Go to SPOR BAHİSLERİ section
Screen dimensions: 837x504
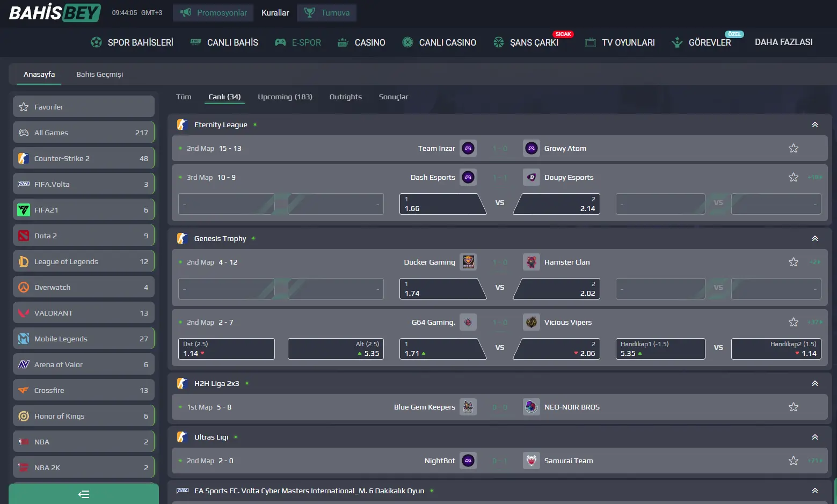point(132,42)
